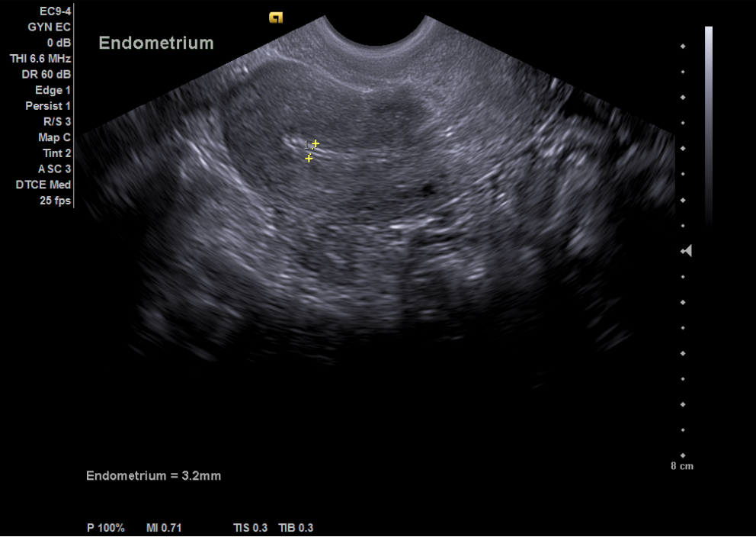Click the yellow probe orientation marker icon
Screen dimensions: 756x537
click(276, 18)
